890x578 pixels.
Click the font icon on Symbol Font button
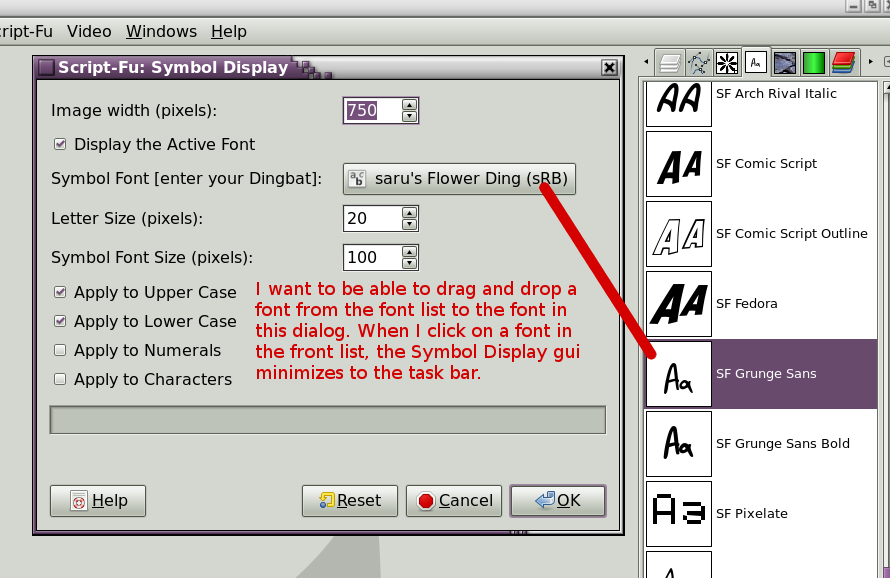pyautogui.click(x=357, y=179)
